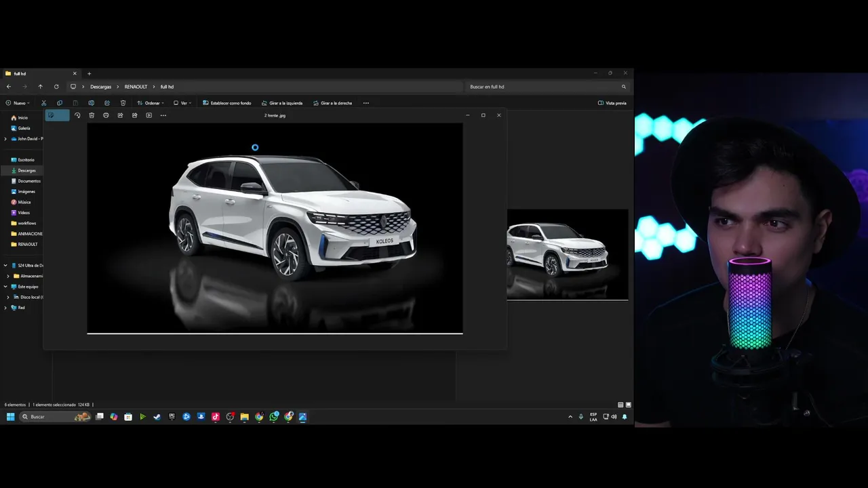Click Girar a la derecha button
Image resolution: width=868 pixels, height=488 pixels.
(333, 103)
